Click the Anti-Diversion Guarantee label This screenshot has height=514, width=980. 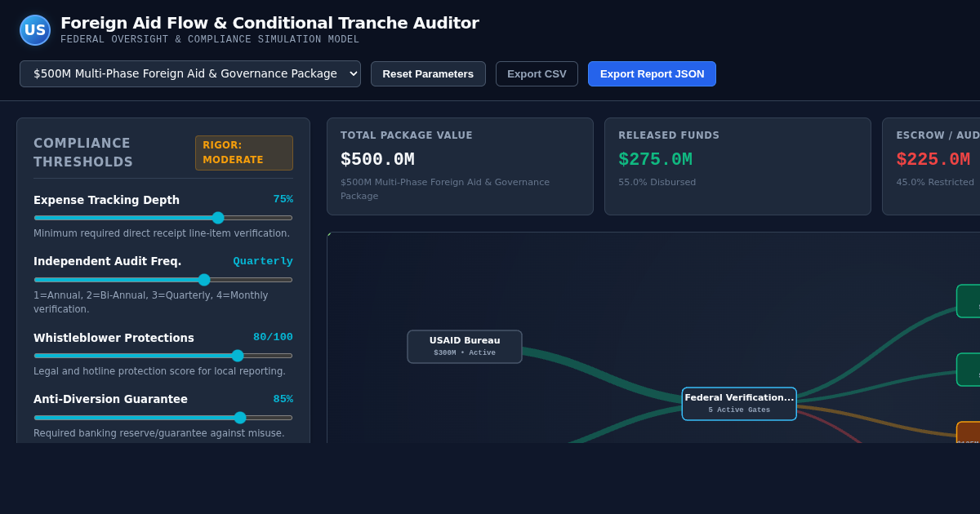pos(110,399)
